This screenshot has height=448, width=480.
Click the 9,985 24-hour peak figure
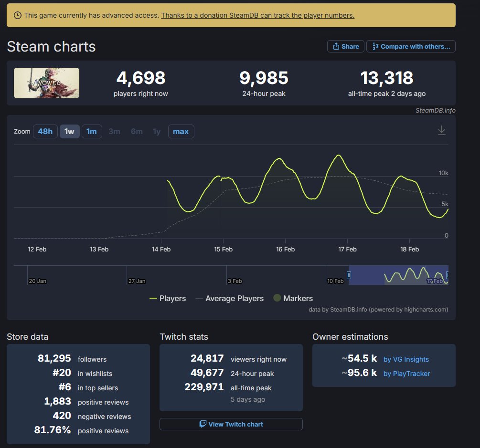tap(264, 78)
